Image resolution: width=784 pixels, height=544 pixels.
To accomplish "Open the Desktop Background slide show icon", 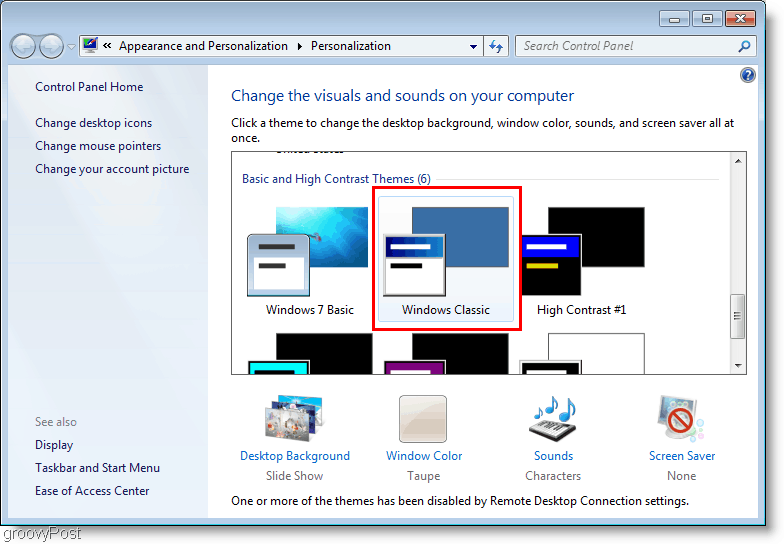I will pos(295,418).
